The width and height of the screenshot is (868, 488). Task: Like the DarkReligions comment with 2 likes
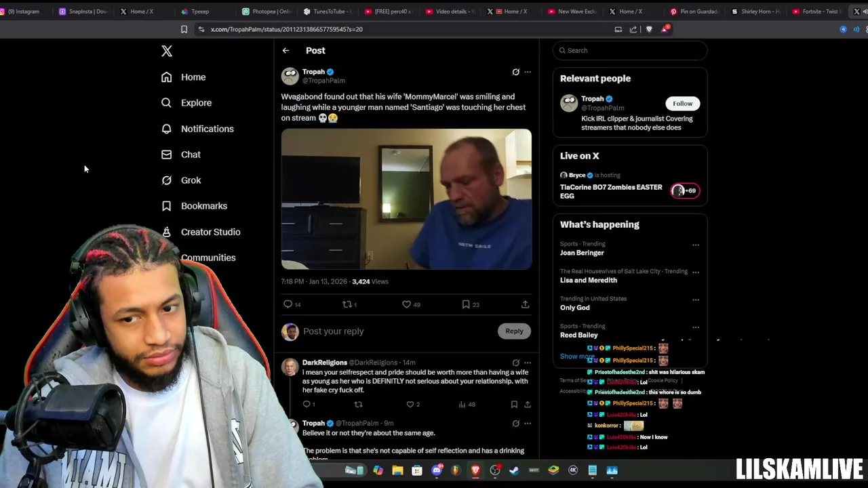(x=410, y=405)
